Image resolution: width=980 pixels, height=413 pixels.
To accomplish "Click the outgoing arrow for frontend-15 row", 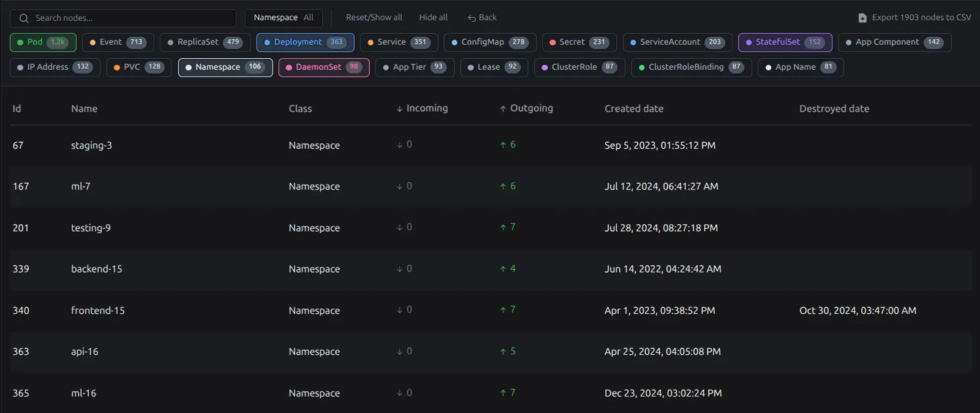I will (x=503, y=311).
